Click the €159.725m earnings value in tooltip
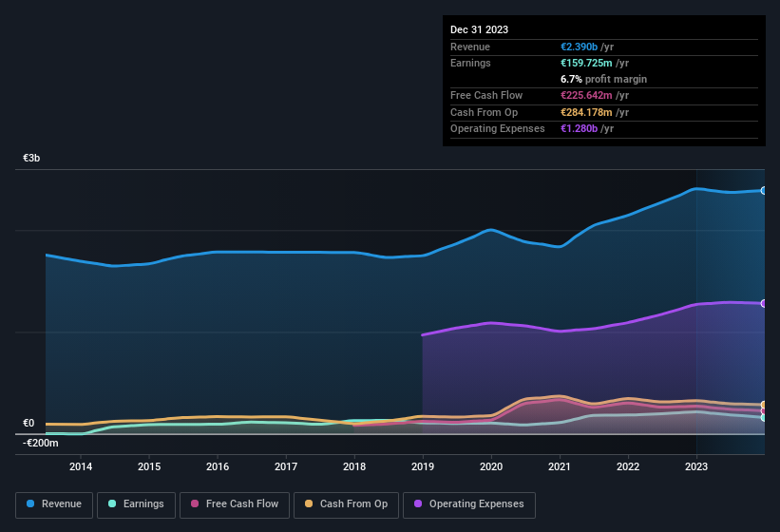Viewport: 780px width, 532px height. pyautogui.click(x=589, y=63)
